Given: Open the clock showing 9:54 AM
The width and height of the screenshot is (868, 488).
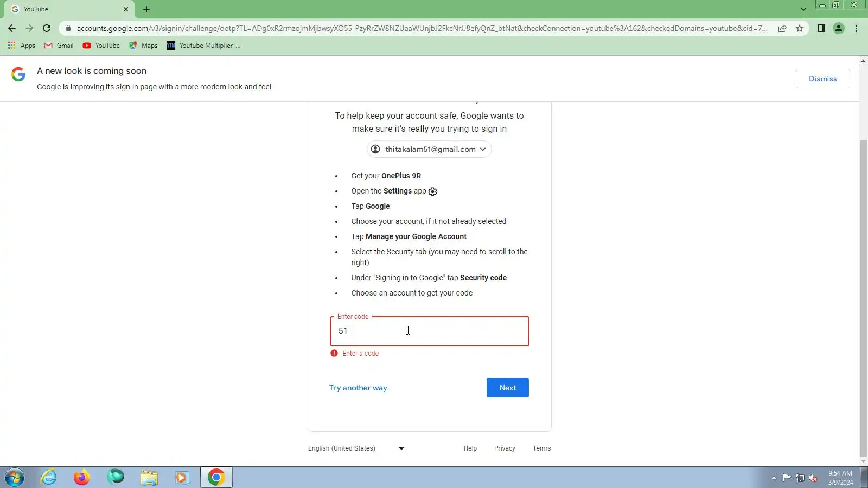Looking at the screenshot, I should [x=840, y=478].
